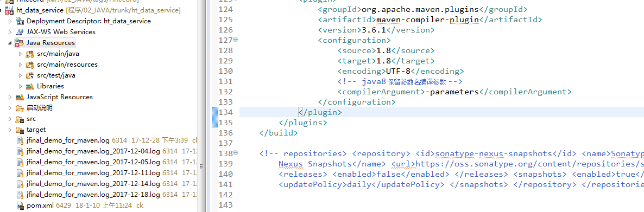Image resolution: width=644 pixels, height=212 pixels.
Task: Click the sash handle between explorer and editor
Action: (x=201, y=166)
